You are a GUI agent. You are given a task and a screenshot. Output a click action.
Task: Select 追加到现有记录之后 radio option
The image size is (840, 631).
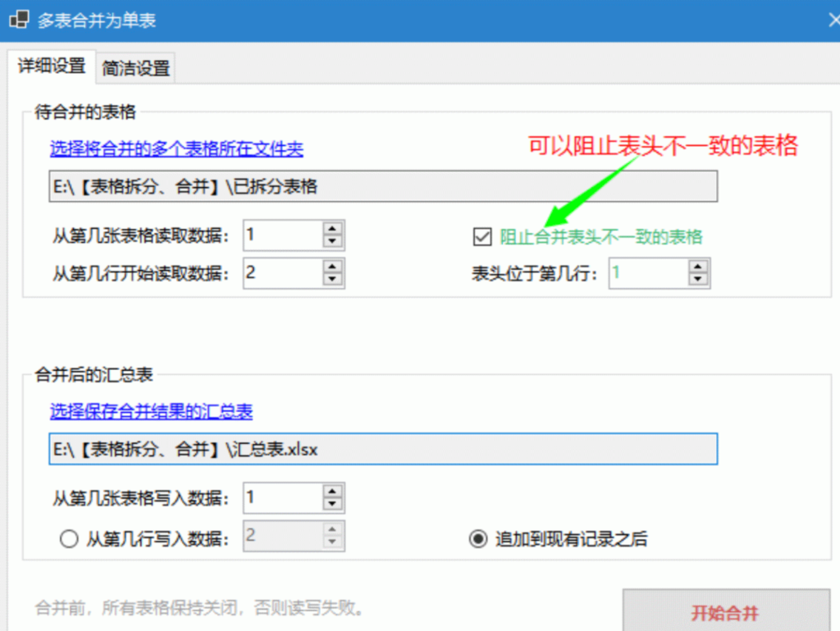[x=477, y=539]
